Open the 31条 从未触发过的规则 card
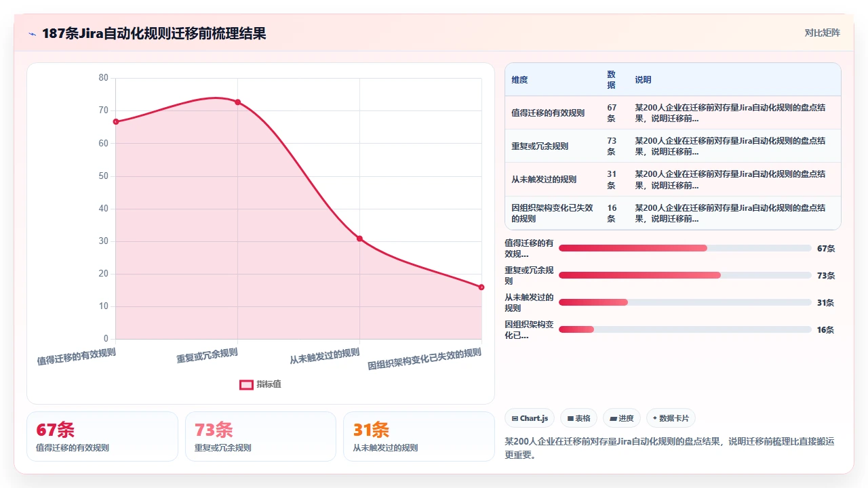This screenshot has height=488, width=868. 419,436
